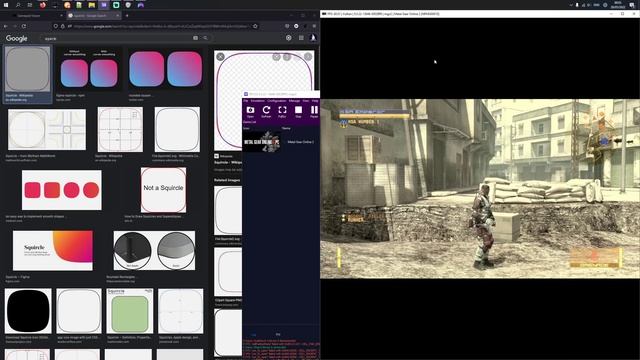Switch to the Log tab in RPCS3
The width and height of the screenshot is (640, 360).
tap(253, 335)
